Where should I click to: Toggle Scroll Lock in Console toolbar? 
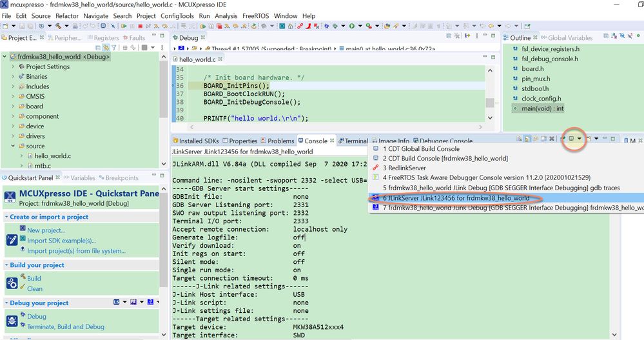pyautogui.click(x=527, y=139)
